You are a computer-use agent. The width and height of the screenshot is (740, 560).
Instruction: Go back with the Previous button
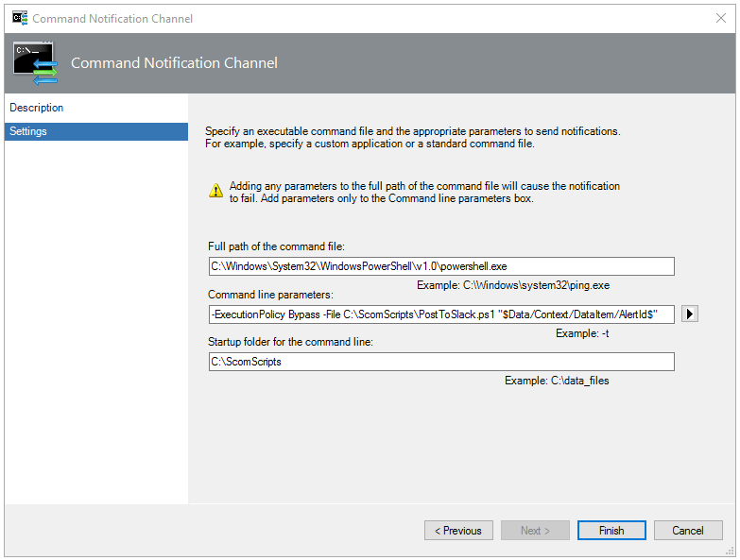pos(458,531)
